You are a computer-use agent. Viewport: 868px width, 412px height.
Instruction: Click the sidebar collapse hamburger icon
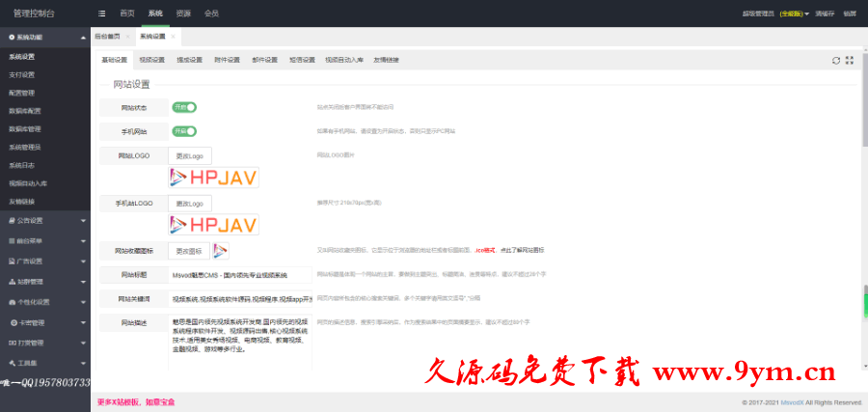(102, 14)
